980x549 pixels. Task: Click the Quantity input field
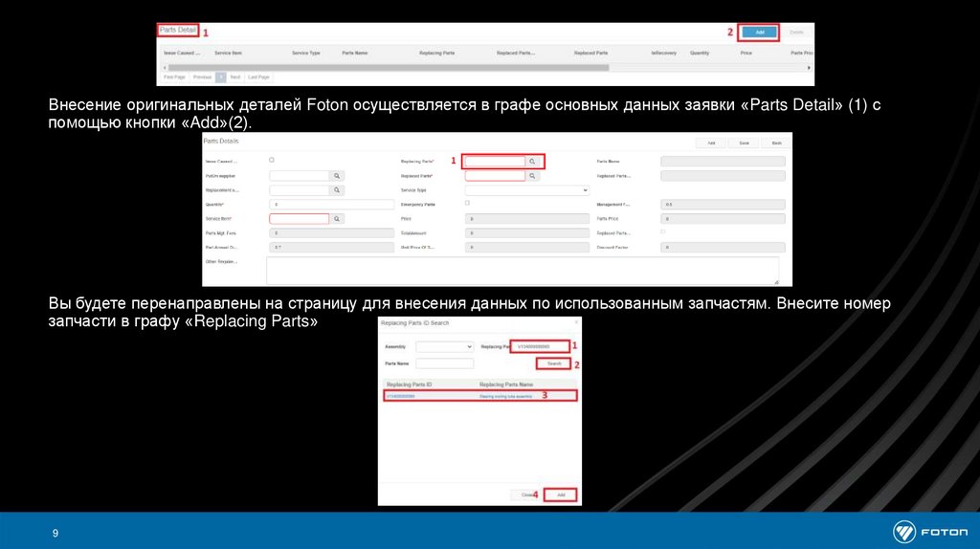point(331,205)
